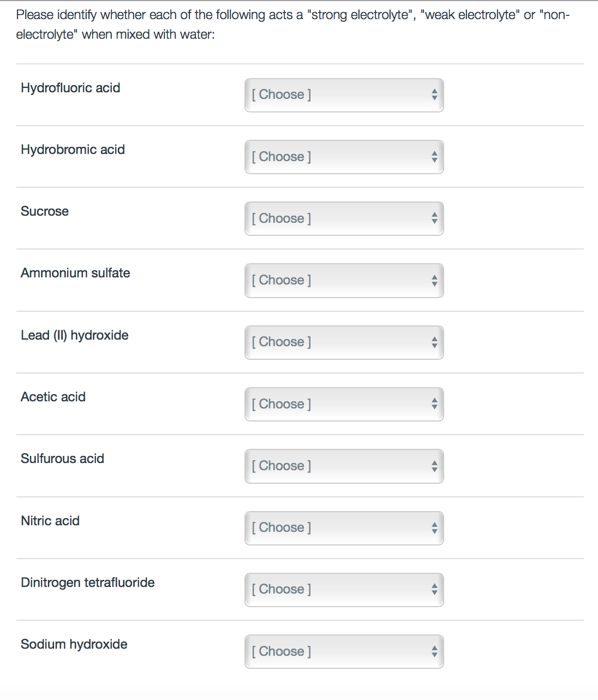Open the Dinitrogen tetrafluoride dropdown

(344, 590)
